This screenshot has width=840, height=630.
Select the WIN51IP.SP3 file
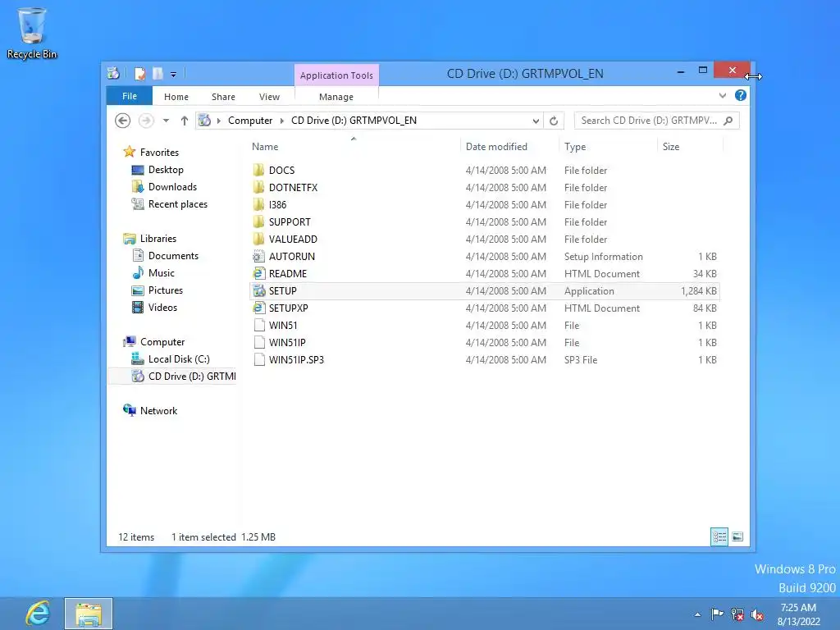click(484, 360)
